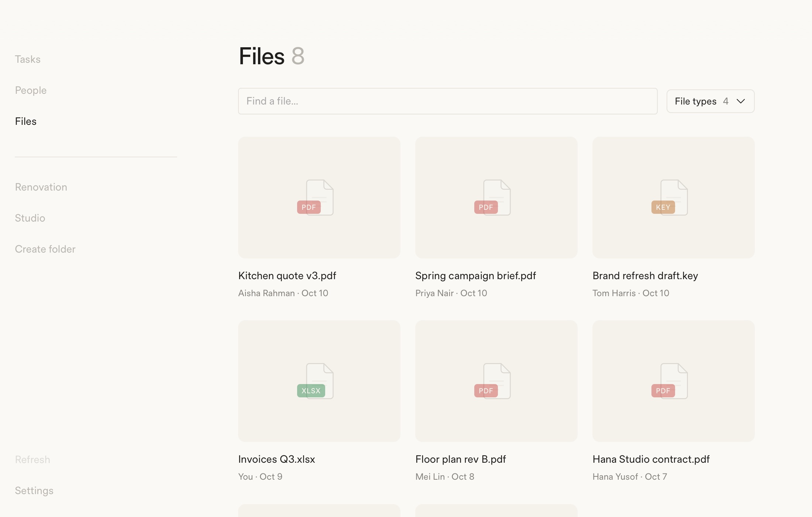Click Priya Nair · Oct 10 text
Viewport: 812px width, 517px height.
[451, 293]
